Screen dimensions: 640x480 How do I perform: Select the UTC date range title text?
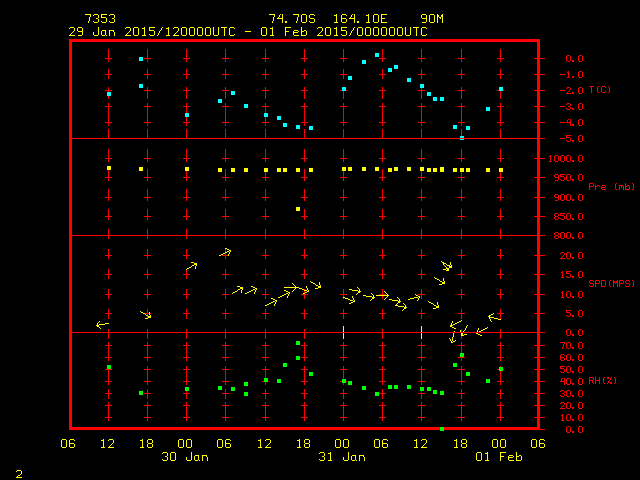[247, 31]
